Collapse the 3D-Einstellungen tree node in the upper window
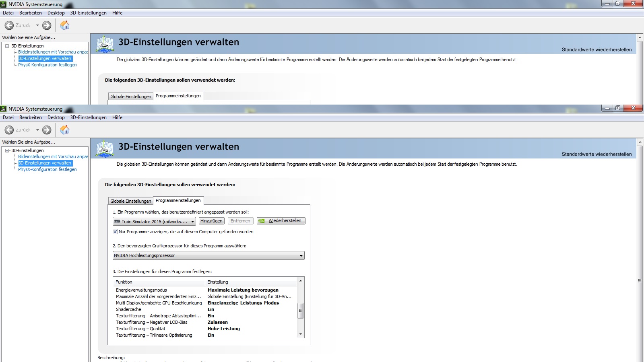The image size is (644, 362). (7, 46)
